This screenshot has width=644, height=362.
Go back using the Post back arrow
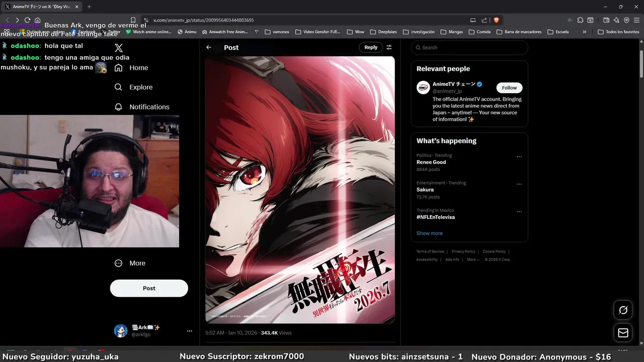click(209, 47)
